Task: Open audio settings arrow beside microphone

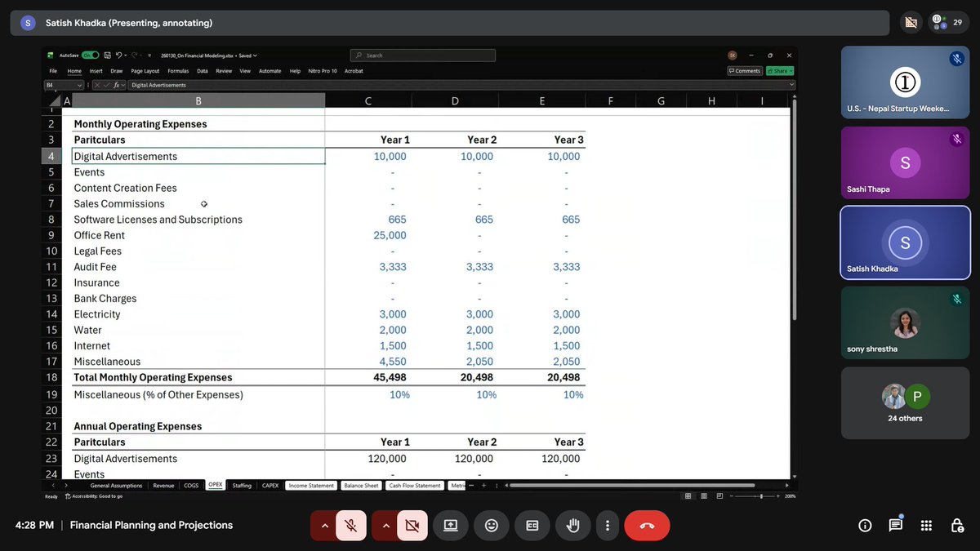Action: pos(324,526)
